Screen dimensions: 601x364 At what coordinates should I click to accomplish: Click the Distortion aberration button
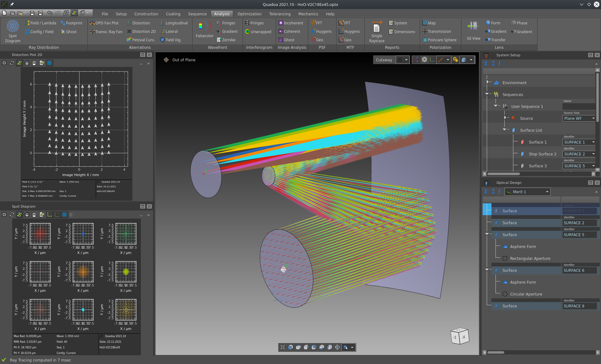138,23
